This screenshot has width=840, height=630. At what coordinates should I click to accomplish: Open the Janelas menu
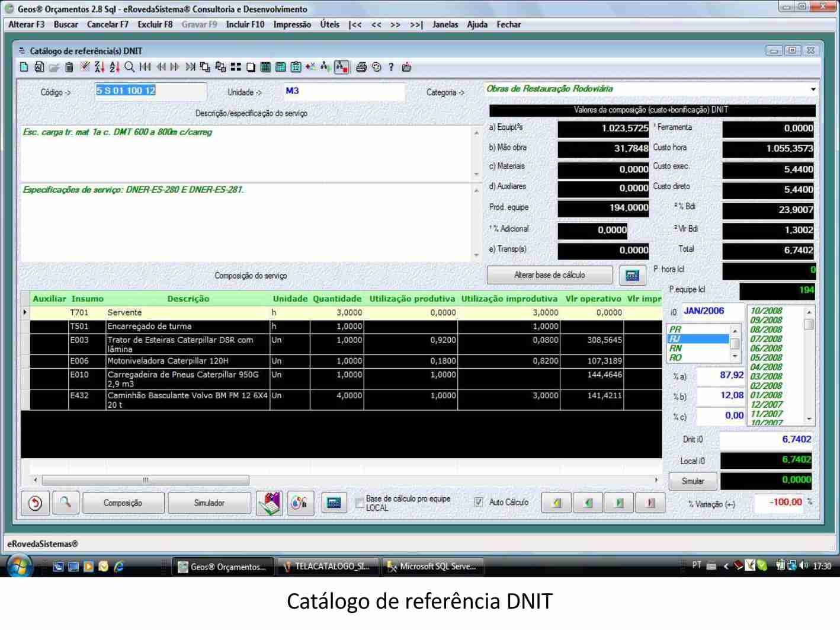pyautogui.click(x=445, y=24)
